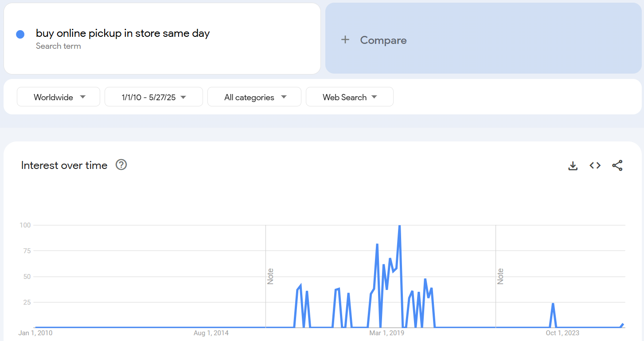The image size is (644, 341).
Task: Expand the 1/1/10 - 5/27/25 date range
Action: pyautogui.click(x=153, y=97)
